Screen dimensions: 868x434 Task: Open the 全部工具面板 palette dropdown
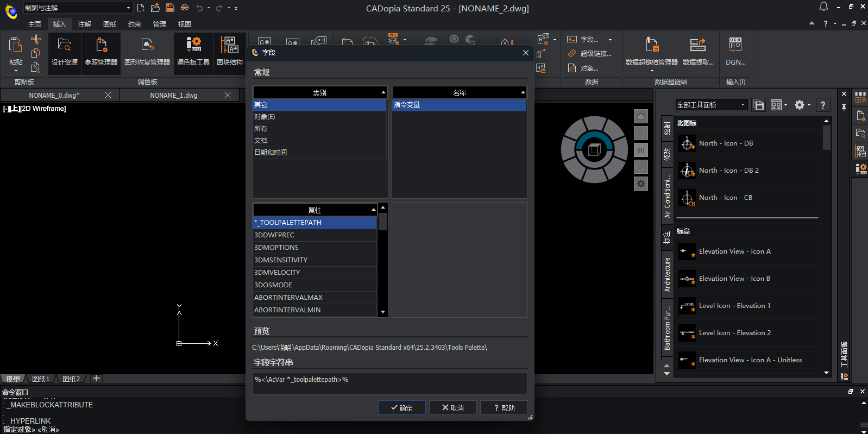[x=711, y=105]
